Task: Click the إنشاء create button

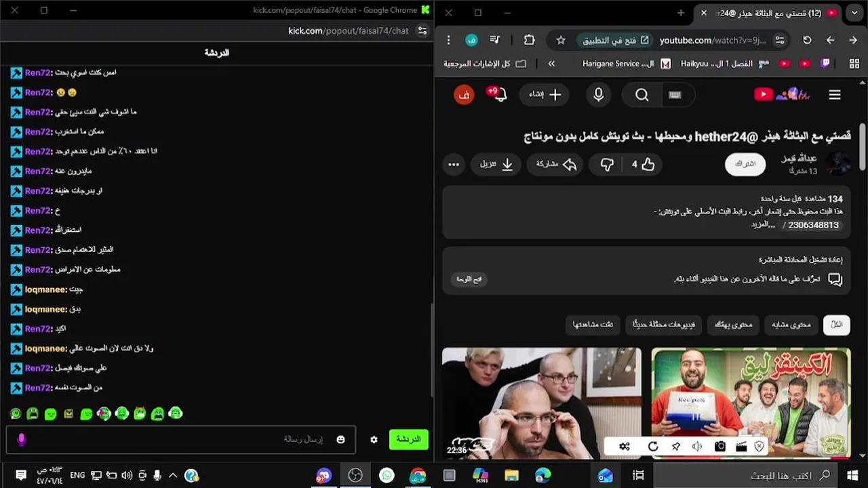Action: tap(545, 95)
